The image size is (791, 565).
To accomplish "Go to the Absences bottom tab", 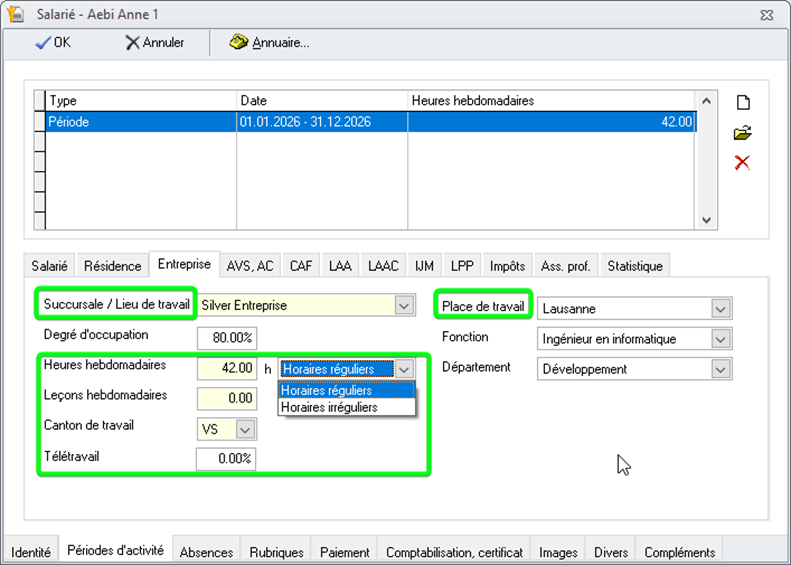I will tap(207, 552).
